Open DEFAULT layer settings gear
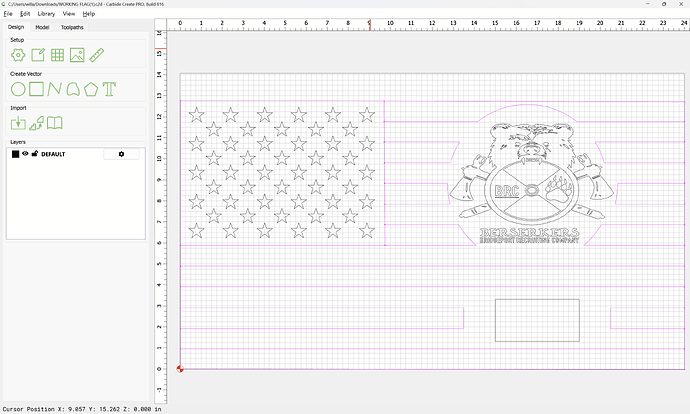This screenshot has height=414, width=690. pos(121,154)
